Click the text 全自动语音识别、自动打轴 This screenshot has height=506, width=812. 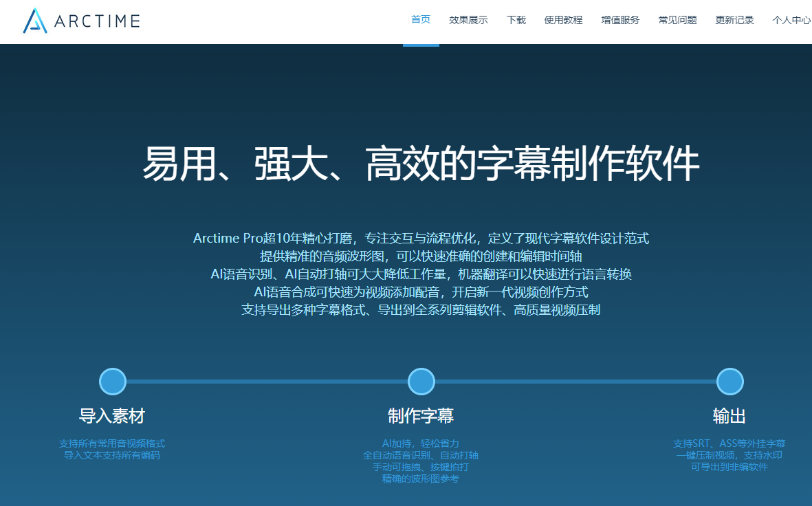point(421,455)
